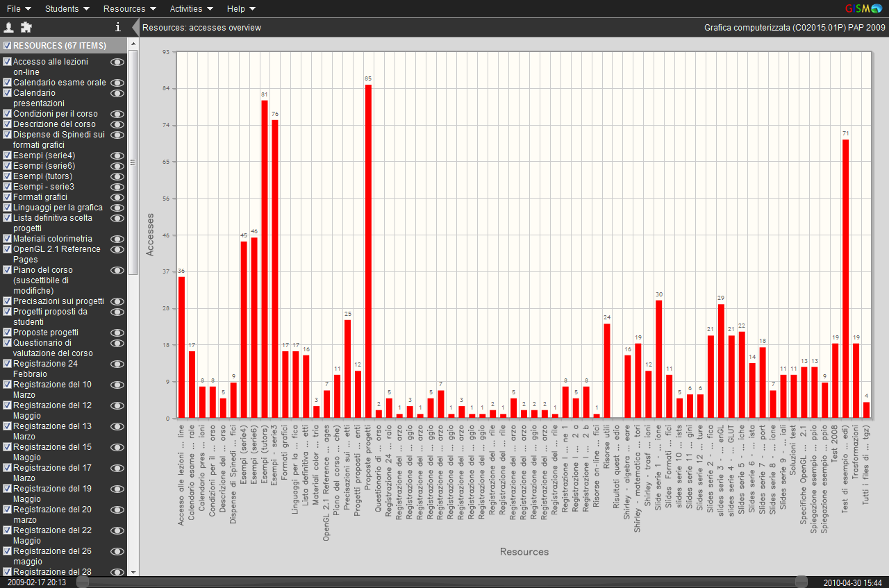Toggle the eye icon for Esempi (serie4)
The height and width of the screenshot is (588, 889).
click(x=117, y=156)
